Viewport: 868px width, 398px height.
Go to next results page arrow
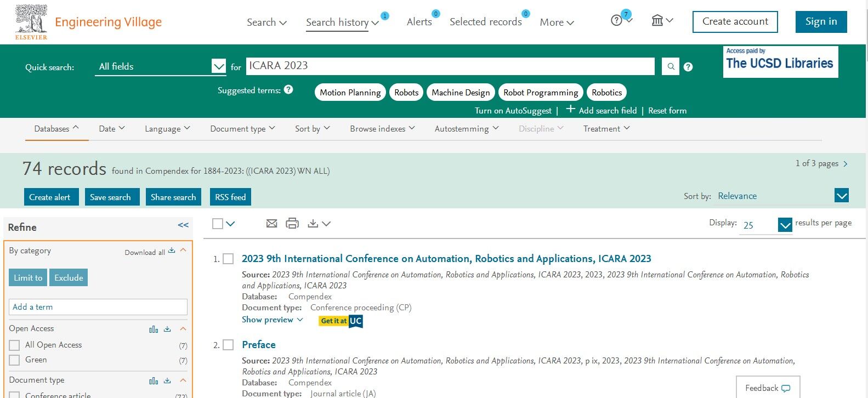tap(846, 164)
